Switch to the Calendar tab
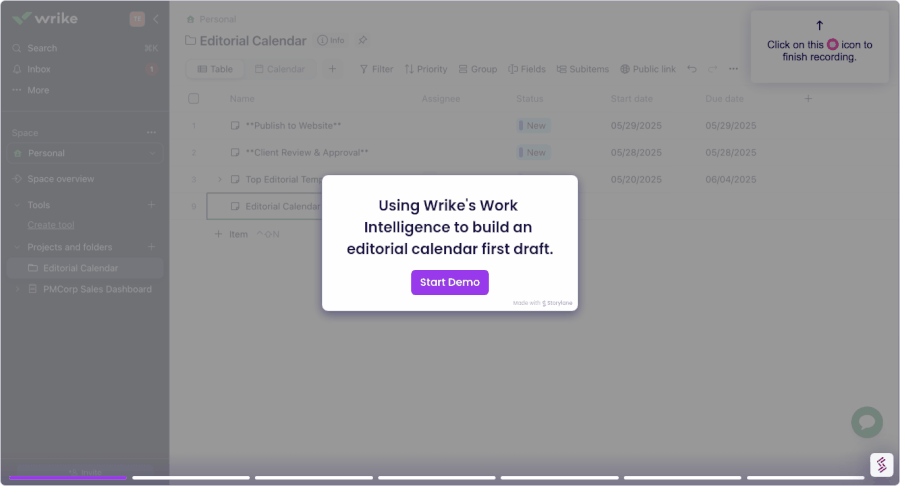900x486 pixels. pyautogui.click(x=280, y=69)
